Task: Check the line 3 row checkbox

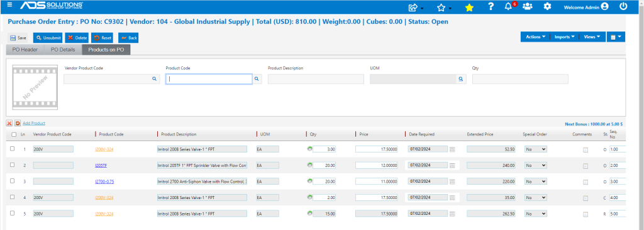Action: 13,181
